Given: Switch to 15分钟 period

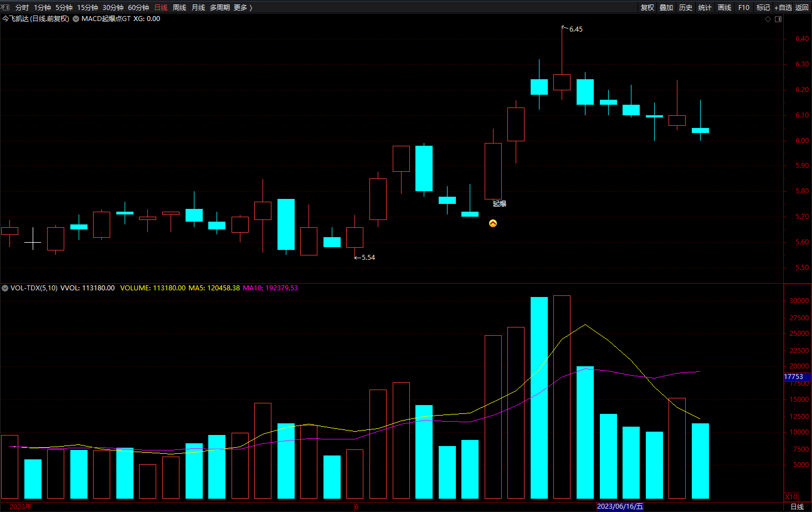Looking at the screenshot, I should pos(88,8).
